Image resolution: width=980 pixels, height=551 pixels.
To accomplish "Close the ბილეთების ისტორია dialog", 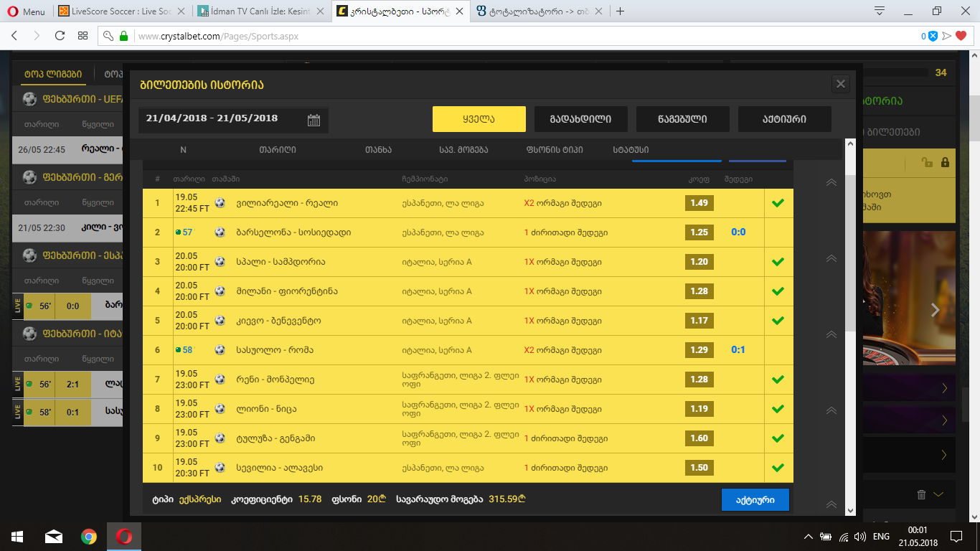I will tap(841, 84).
